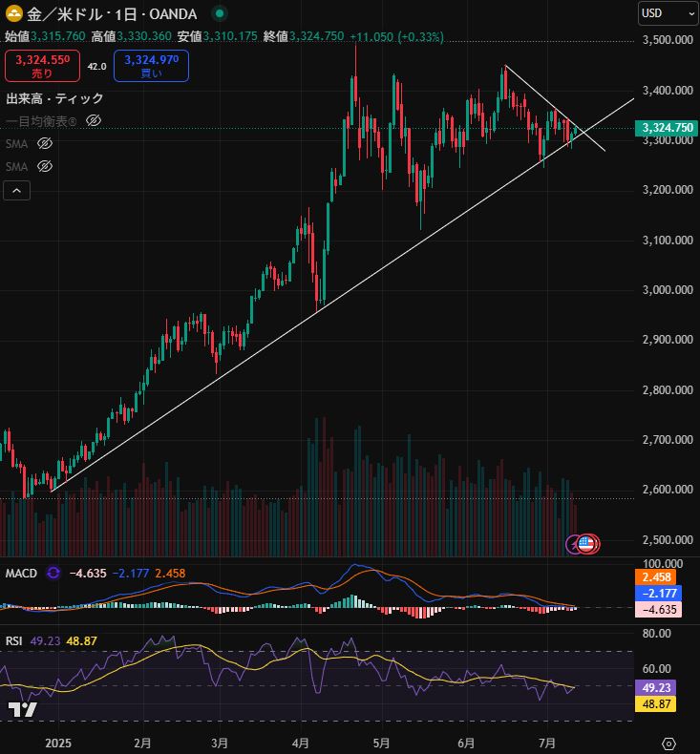Toggle visibility eye of the upper SMA
Viewport: 700px width, 754px height.
point(45,143)
